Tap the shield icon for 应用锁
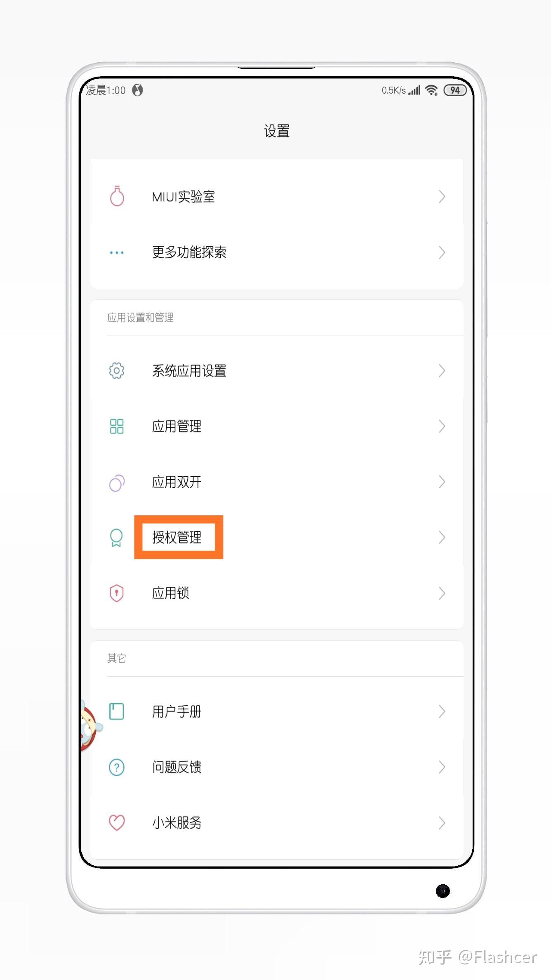 tap(117, 593)
